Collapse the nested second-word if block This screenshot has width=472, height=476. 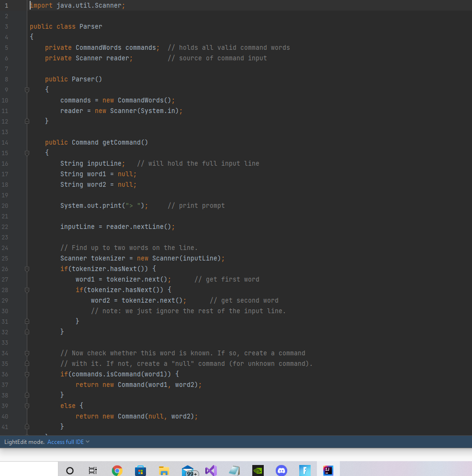[x=27, y=290]
